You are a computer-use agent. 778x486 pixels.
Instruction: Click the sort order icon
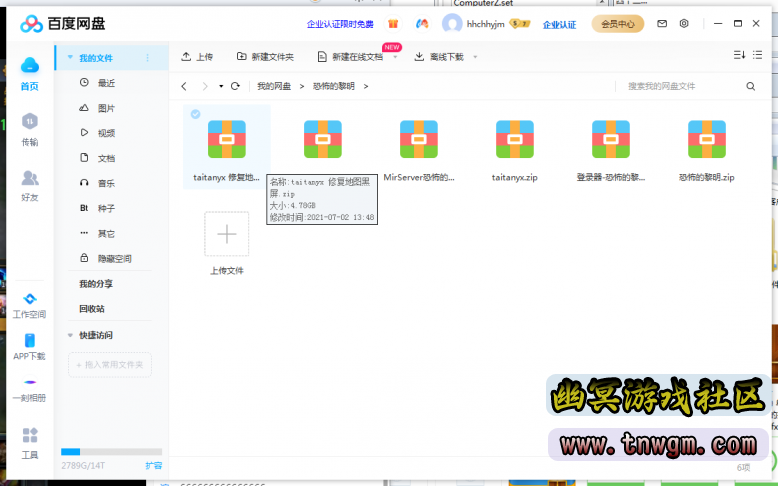click(739, 55)
